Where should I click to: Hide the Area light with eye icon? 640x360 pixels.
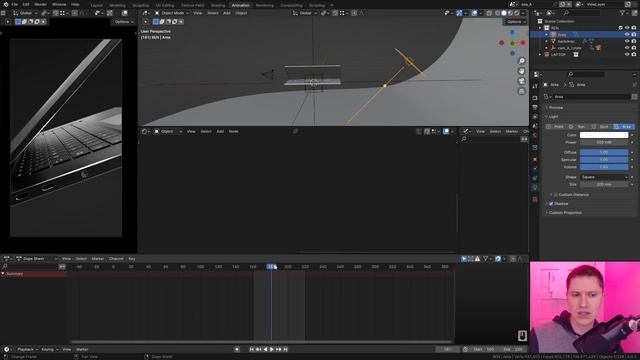tap(627, 35)
